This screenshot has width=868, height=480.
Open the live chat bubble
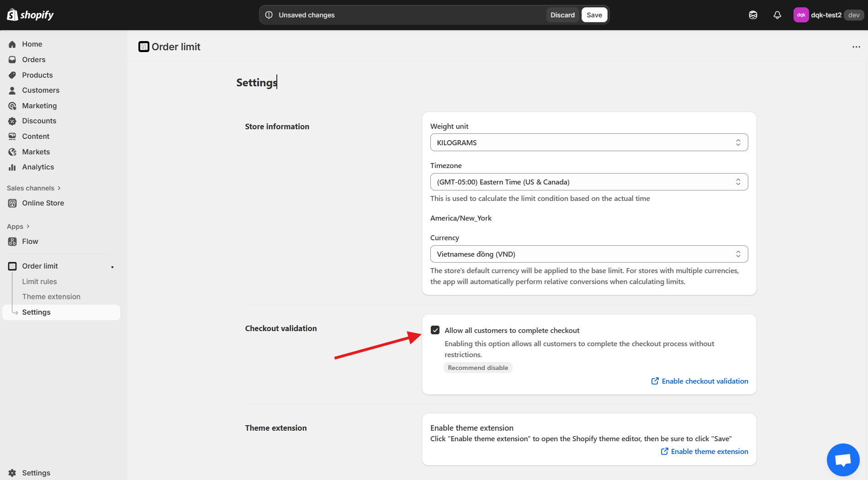coord(843,459)
